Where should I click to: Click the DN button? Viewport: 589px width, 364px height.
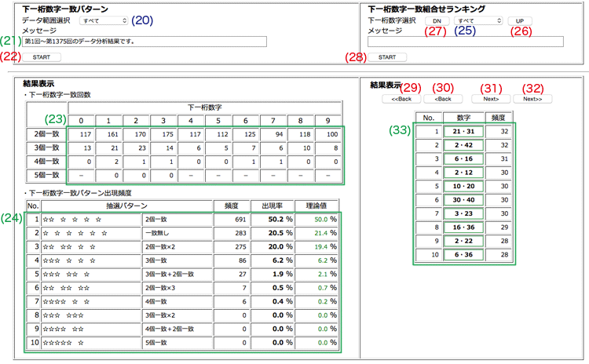[x=437, y=21]
